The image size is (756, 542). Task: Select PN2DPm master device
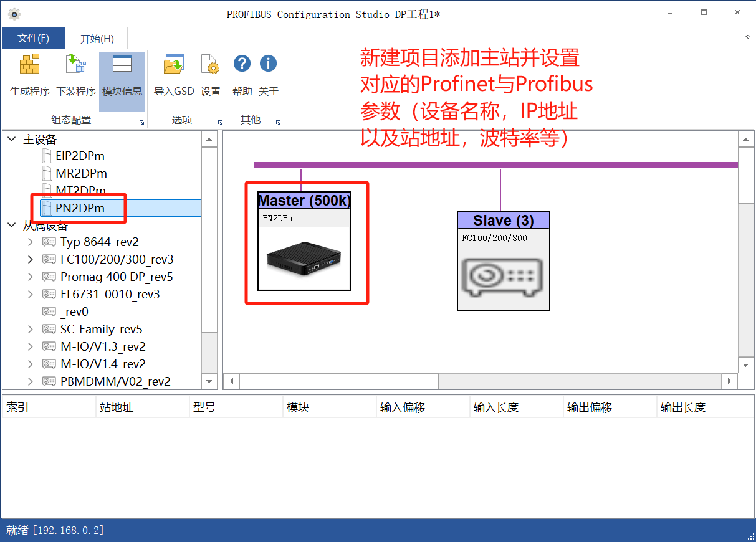pos(120,208)
